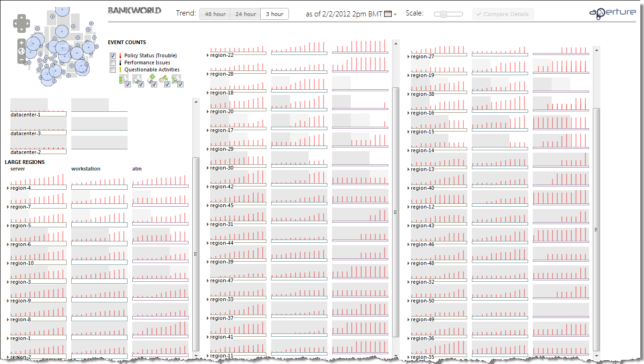Pan the map right with the arrow pad
Viewport: 644px width, 364px height.
27,23
